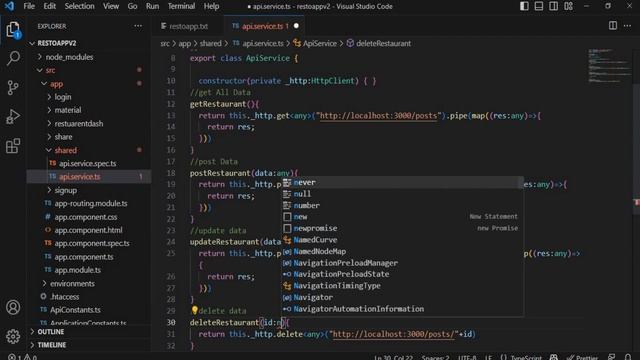The height and width of the screenshot is (360, 640).
Task: Click the Prettier status bar item
Action: [582, 358]
